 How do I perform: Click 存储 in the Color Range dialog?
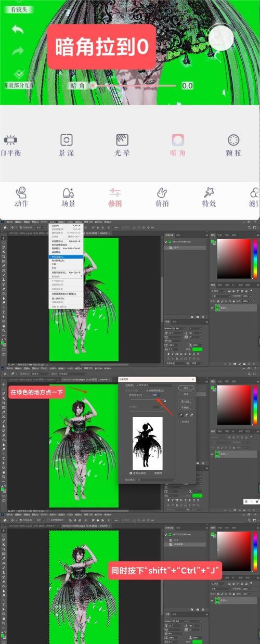point(186,407)
